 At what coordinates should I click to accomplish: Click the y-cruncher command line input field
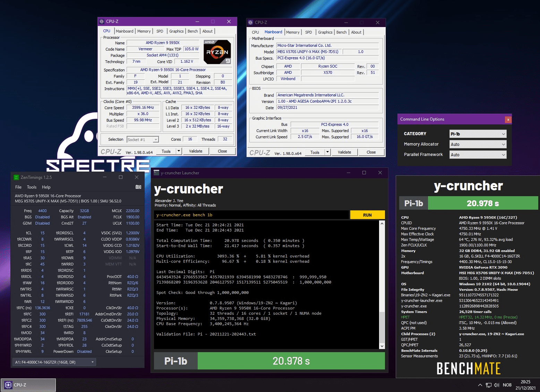(x=251, y=215)
